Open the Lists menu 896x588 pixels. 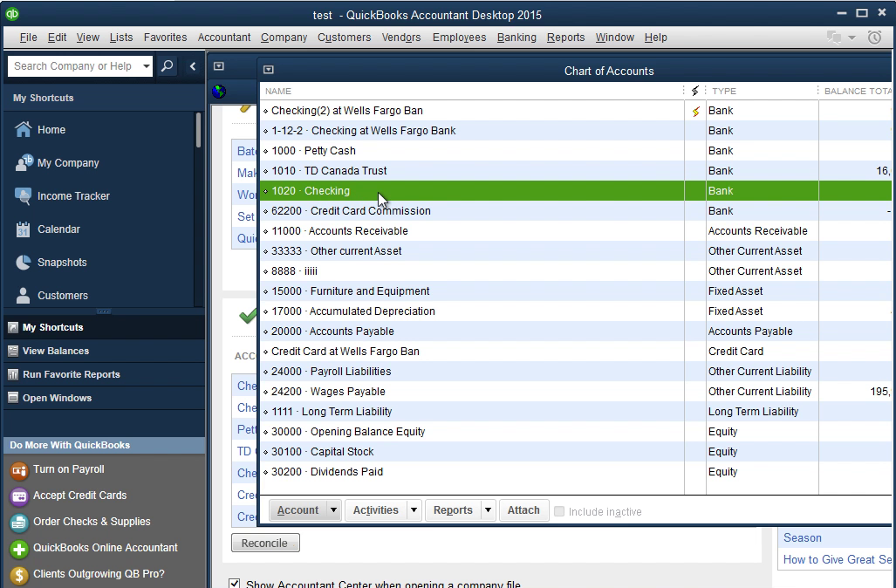[121, 38]
